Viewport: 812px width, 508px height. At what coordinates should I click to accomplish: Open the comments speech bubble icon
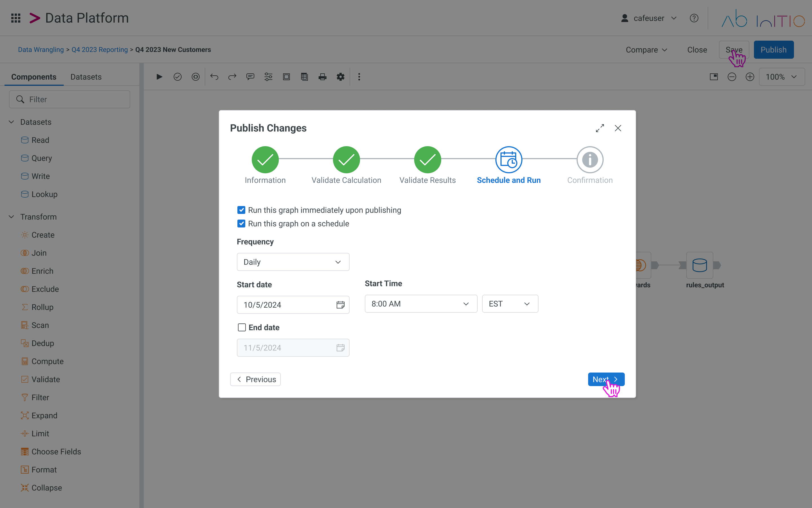250,77
